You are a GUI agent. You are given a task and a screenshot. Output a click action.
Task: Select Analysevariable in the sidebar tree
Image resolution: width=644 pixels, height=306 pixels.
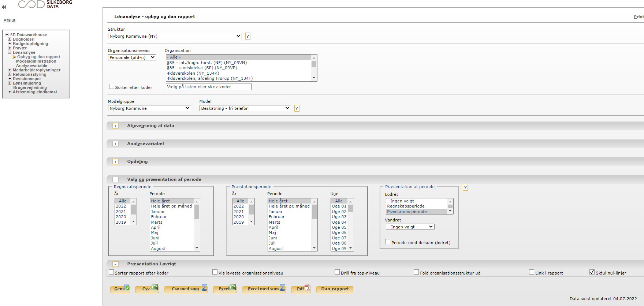(31, 66)
